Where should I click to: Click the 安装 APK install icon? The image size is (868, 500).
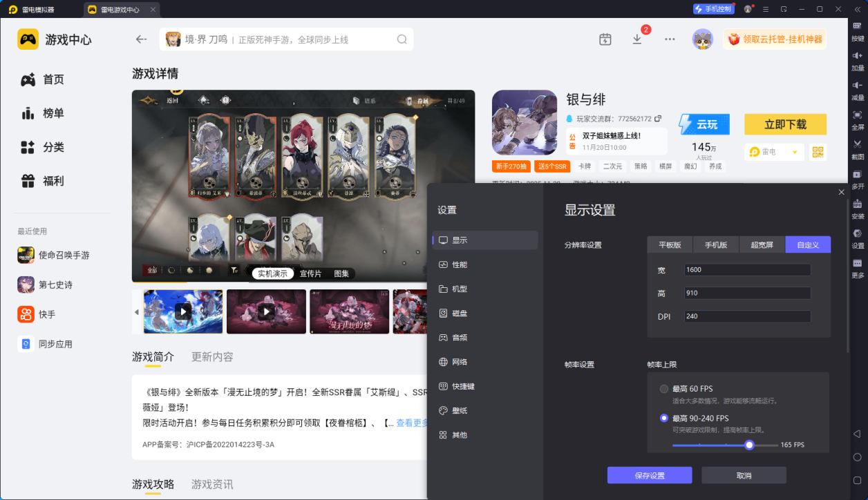(857, 209)
